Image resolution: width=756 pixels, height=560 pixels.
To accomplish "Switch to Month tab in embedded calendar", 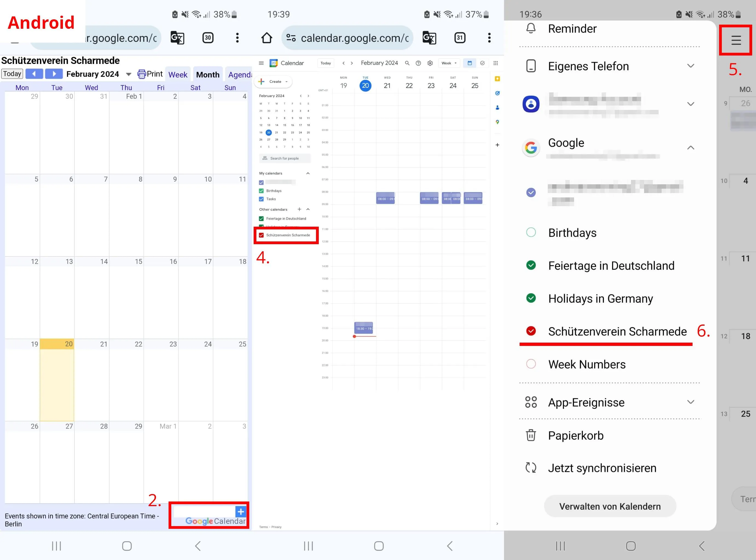I will 208,75.
